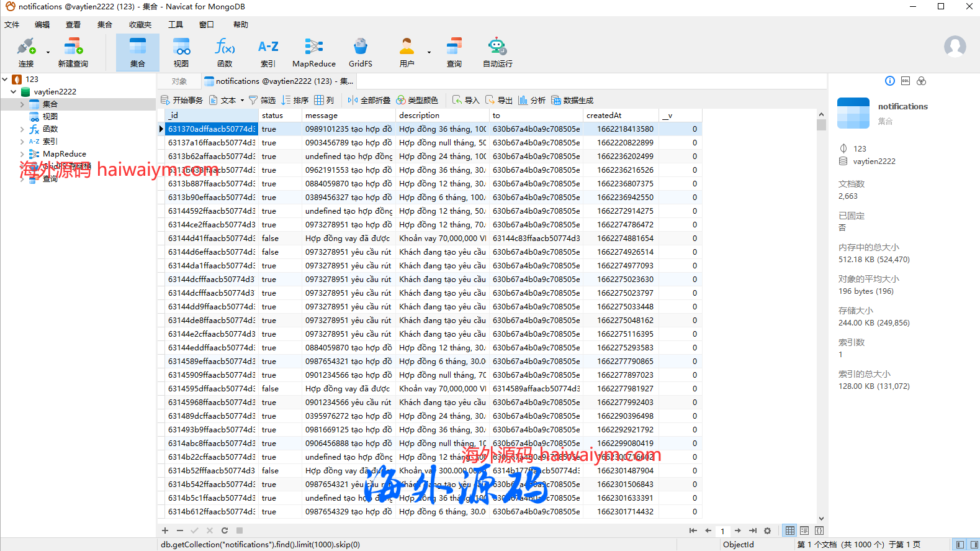This screenshot has width=980, height=551.
Task: Switch to grid view mode
Action: (789, 531)
